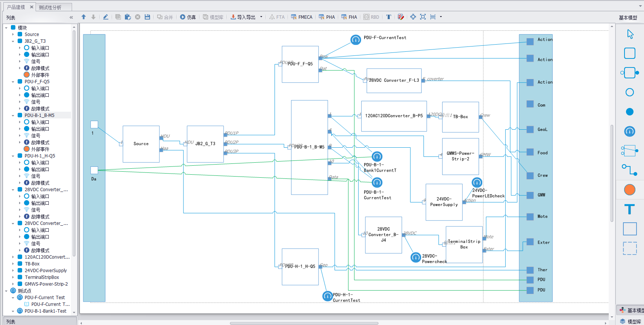Click the list panel vertical scrollbar
The width and height of the screenshot is (644, 325).
74,142
